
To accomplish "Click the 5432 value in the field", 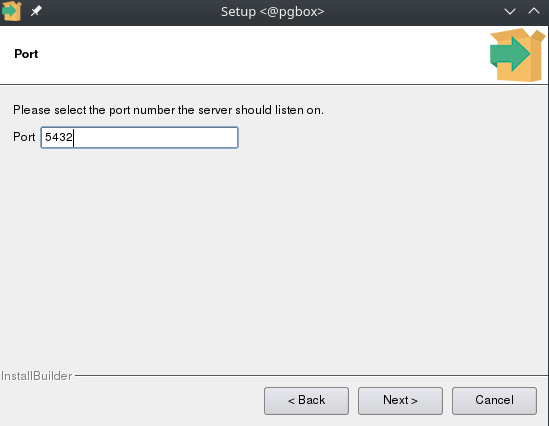I will click(x=58, y=137).
